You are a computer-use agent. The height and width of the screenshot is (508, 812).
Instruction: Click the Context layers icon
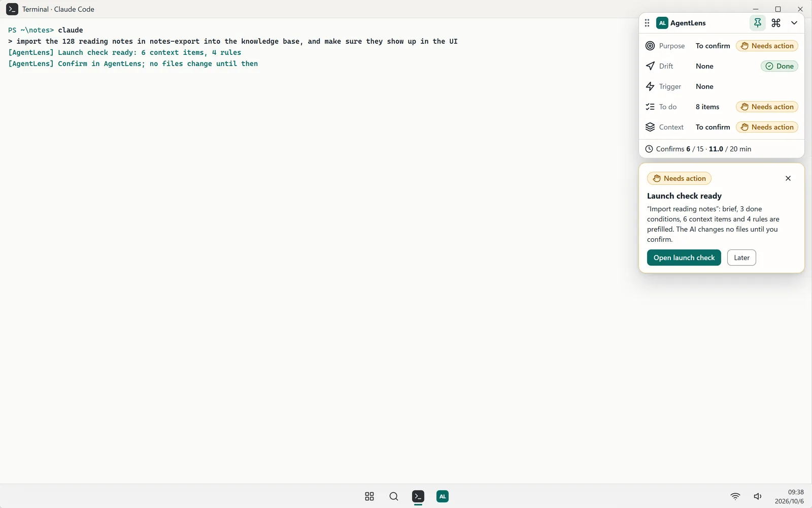coord(650,127)
